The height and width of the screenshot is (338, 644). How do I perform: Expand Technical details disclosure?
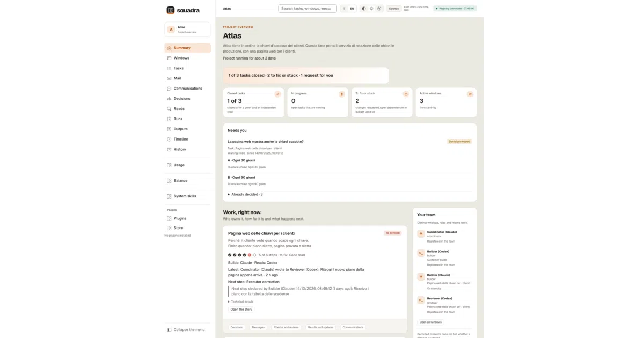tap(240, 302)
